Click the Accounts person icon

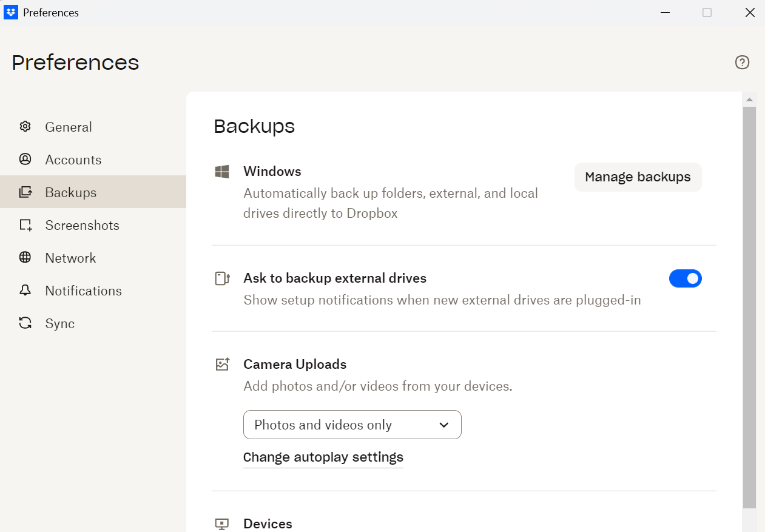coord(25,160)
